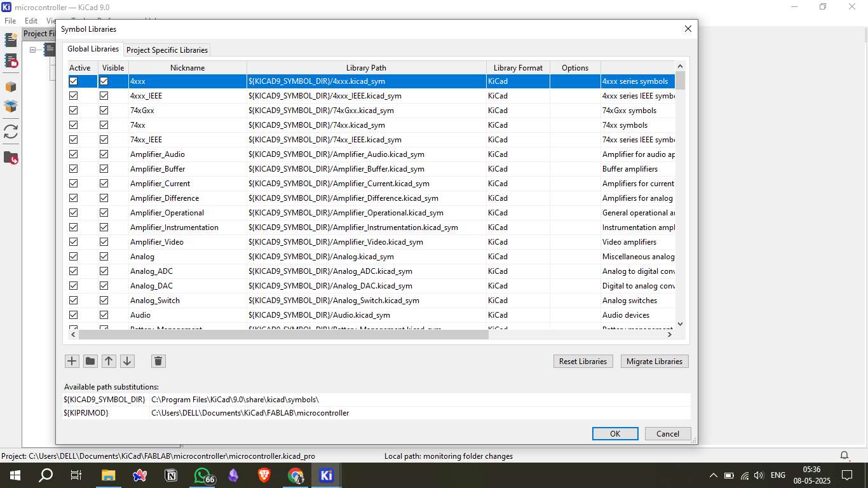
Task: Click the KiCad icon on the taskbar
Action: click(327, 475)
